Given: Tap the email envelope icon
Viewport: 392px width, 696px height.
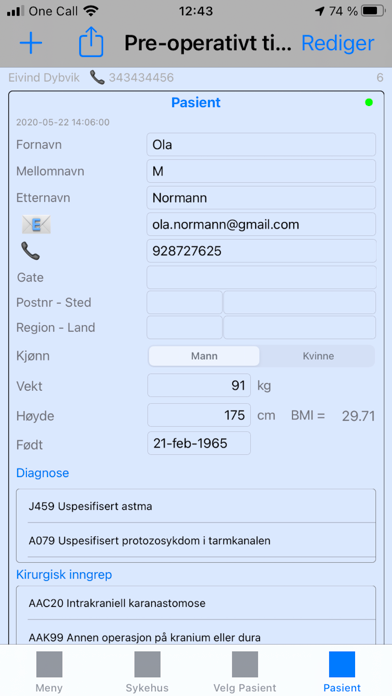Looking at the screenshot, I should [36, 225].
